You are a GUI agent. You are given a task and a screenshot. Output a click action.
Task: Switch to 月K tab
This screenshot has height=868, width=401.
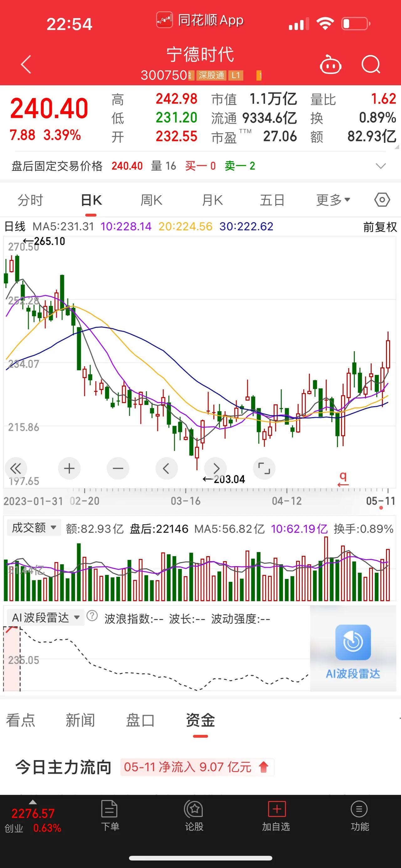tap(212, 200)
